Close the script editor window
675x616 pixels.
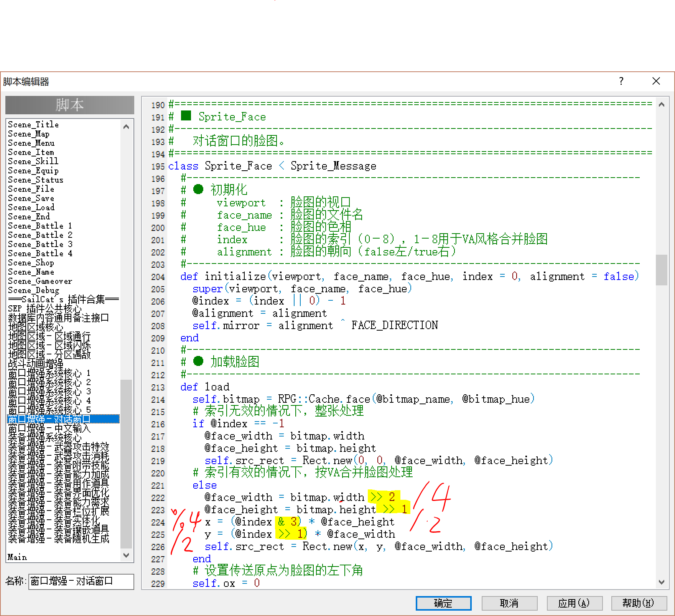[x=656, y=81]
